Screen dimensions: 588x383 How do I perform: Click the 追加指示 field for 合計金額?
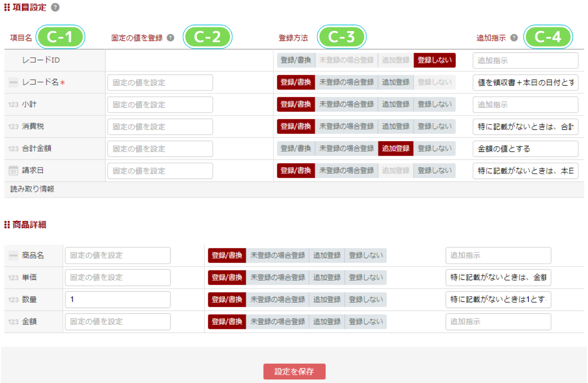525,149
